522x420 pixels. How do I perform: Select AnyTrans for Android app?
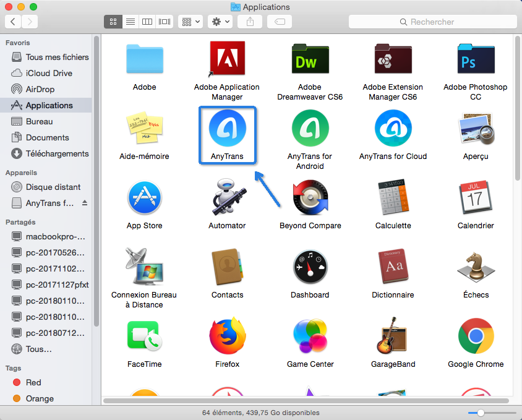tap(310, 128)
